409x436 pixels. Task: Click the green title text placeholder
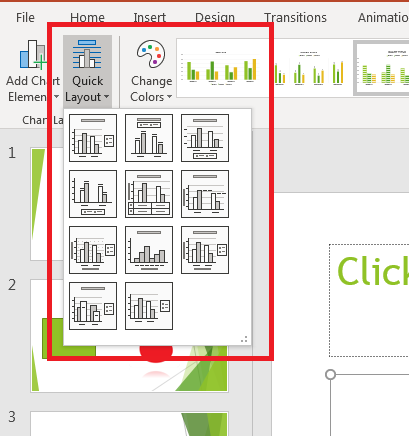tap(369, 301)
